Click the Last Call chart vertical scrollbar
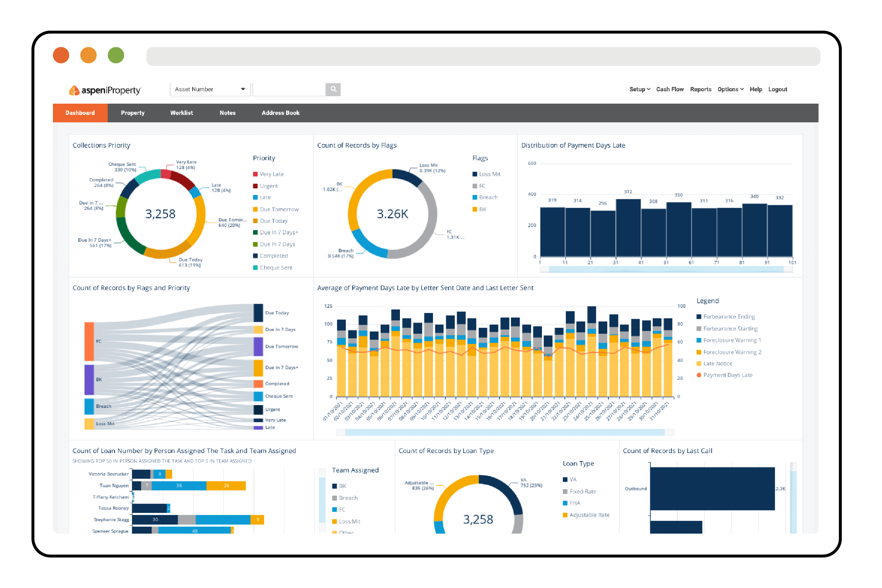Screen dimensions: 882x588 point(793,498)
